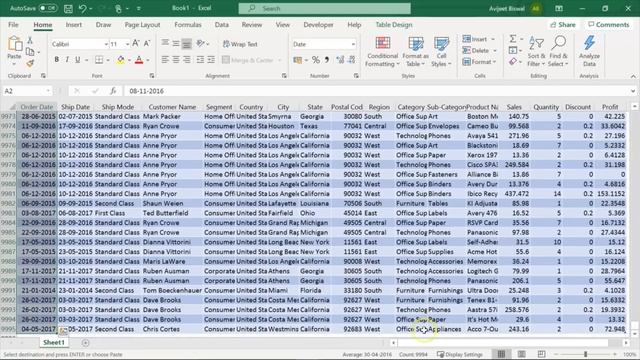The height and width of the screenshot is (360, 640).
Task: Apply the red font color
Action: (x=139, y=60)
